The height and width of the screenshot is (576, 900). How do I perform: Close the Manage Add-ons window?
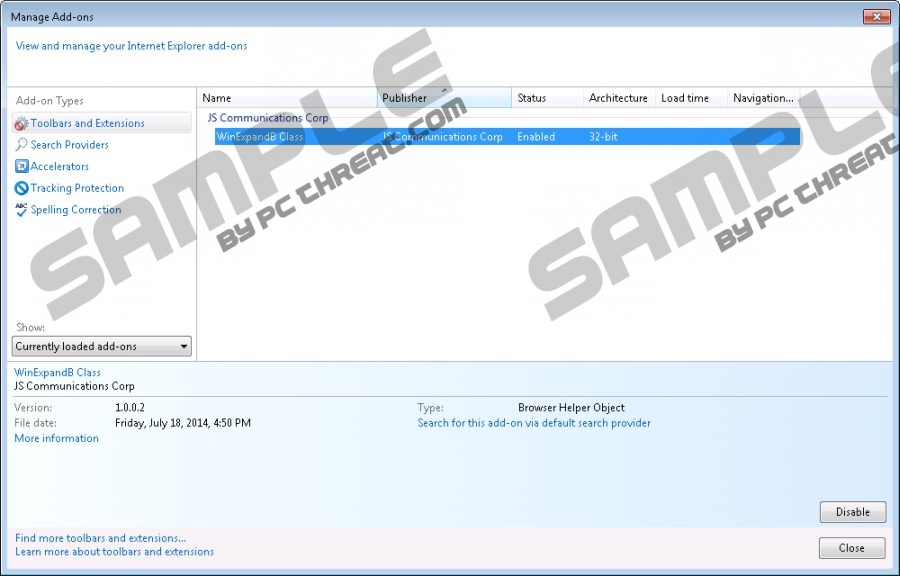point(851,548)
